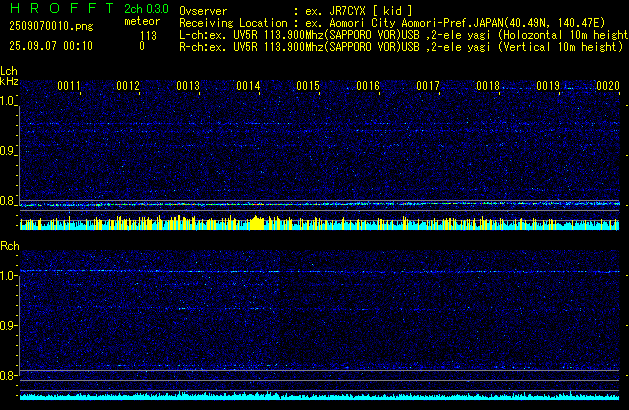The width and height of the screenshot is (629, 410).
Task: Click the Rch channel label
Action: pyautogui.click(x=10, y=246)
